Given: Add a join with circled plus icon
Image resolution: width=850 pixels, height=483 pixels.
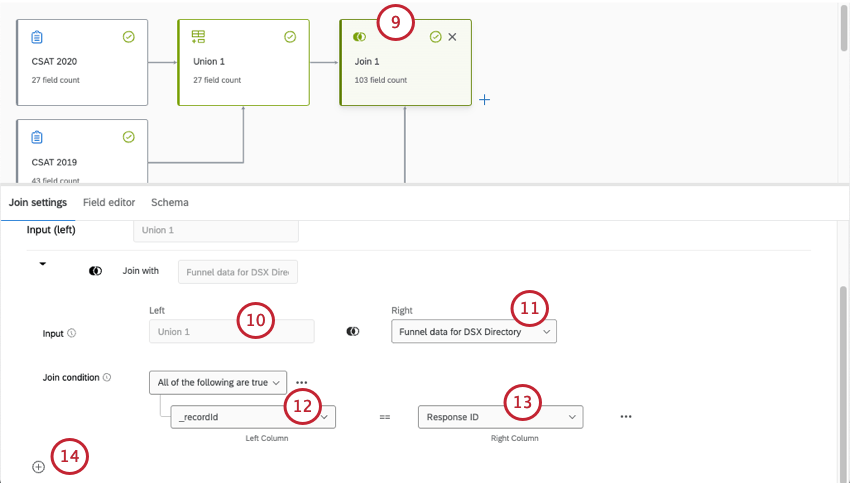Looking at the screenshot, I should [x=38, y=467].
